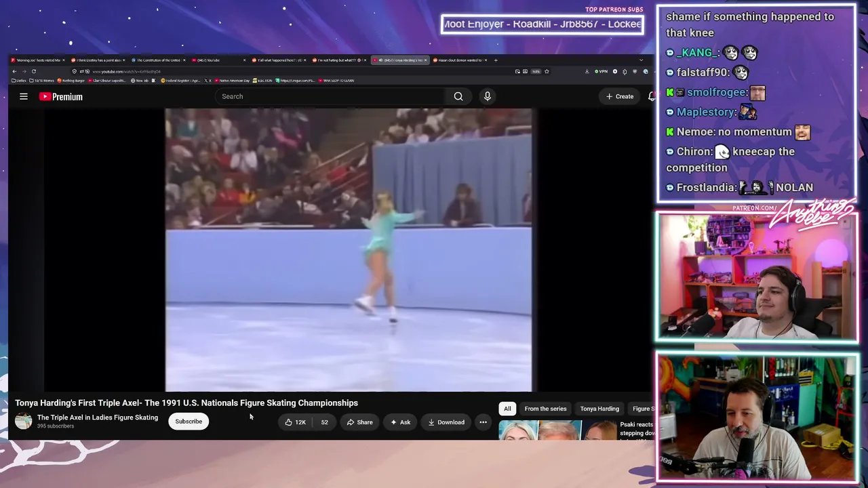The width and height of the screenshot is (868, 488).
Task: Switch to the 'Hasan clout demon' tab
Action: (460, 60)
